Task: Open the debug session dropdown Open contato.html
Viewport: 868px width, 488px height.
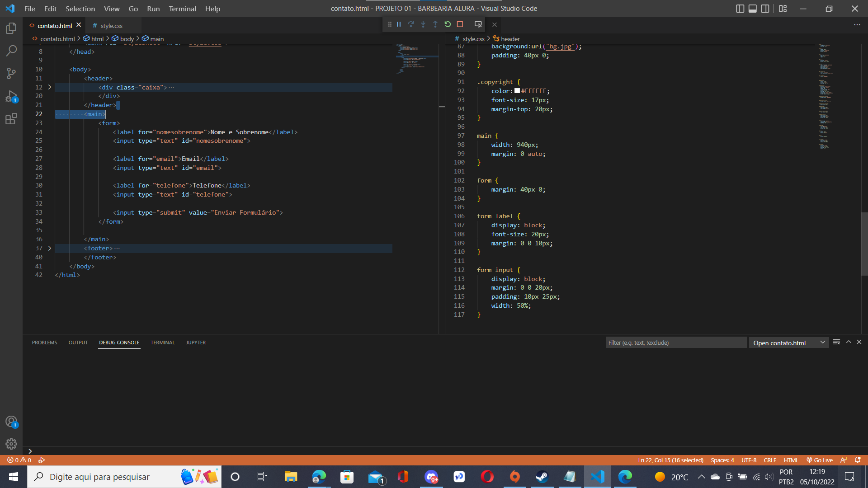Action: coord(789,343)
